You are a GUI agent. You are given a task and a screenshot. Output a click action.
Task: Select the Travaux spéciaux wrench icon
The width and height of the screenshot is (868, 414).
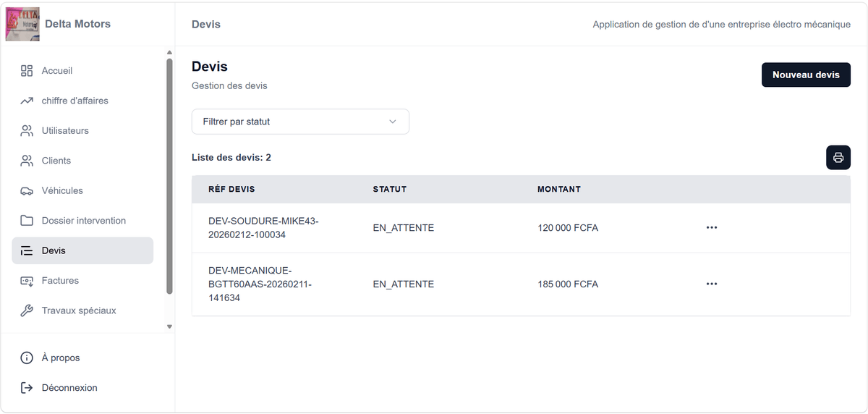click(27, 310)
